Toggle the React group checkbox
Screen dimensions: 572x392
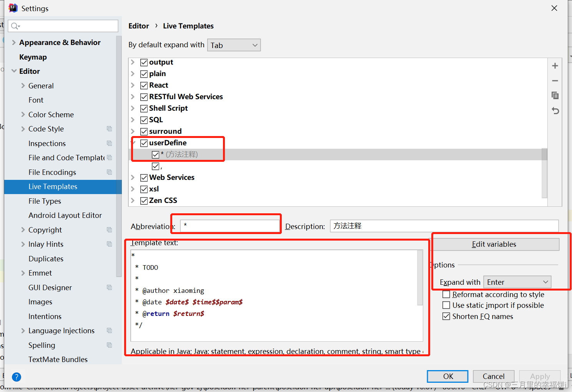(x=144, y=85)
